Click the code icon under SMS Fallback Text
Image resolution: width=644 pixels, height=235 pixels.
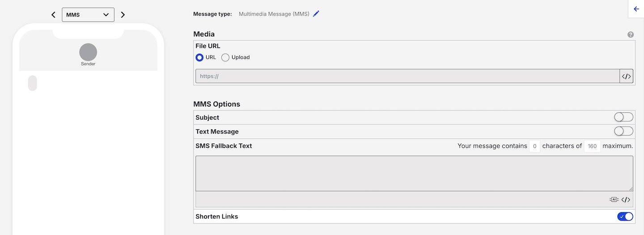tap(626, 200)
